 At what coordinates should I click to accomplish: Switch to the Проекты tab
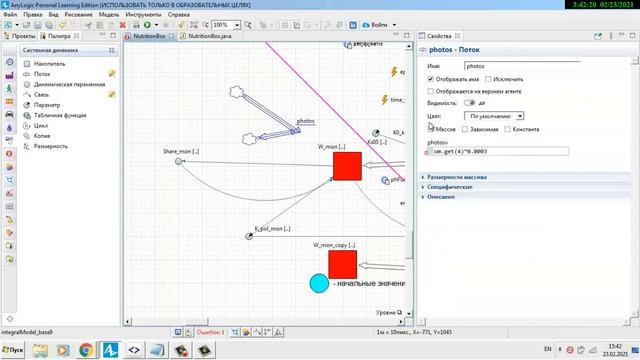click(20, 36)
